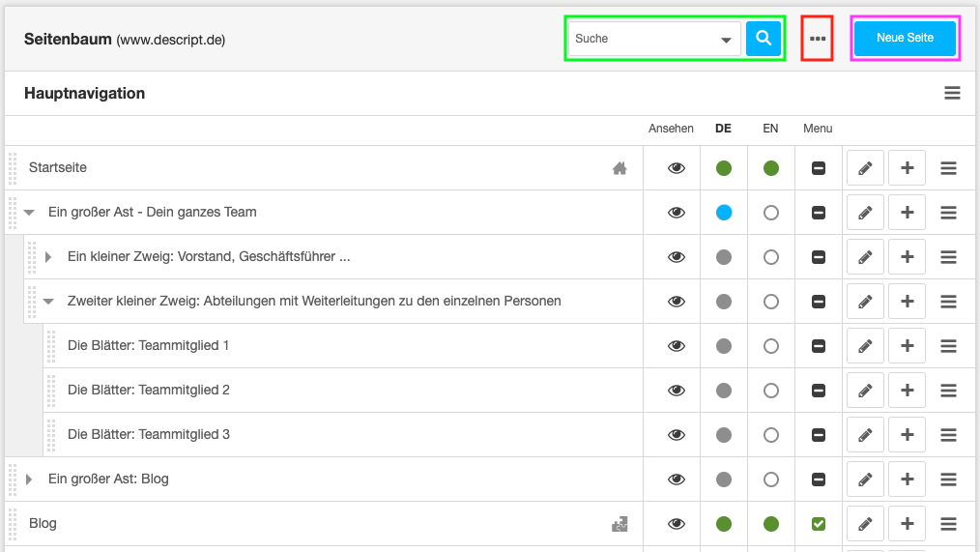Open the Suche dropdown arrow
980x552 pixels.
726,40
